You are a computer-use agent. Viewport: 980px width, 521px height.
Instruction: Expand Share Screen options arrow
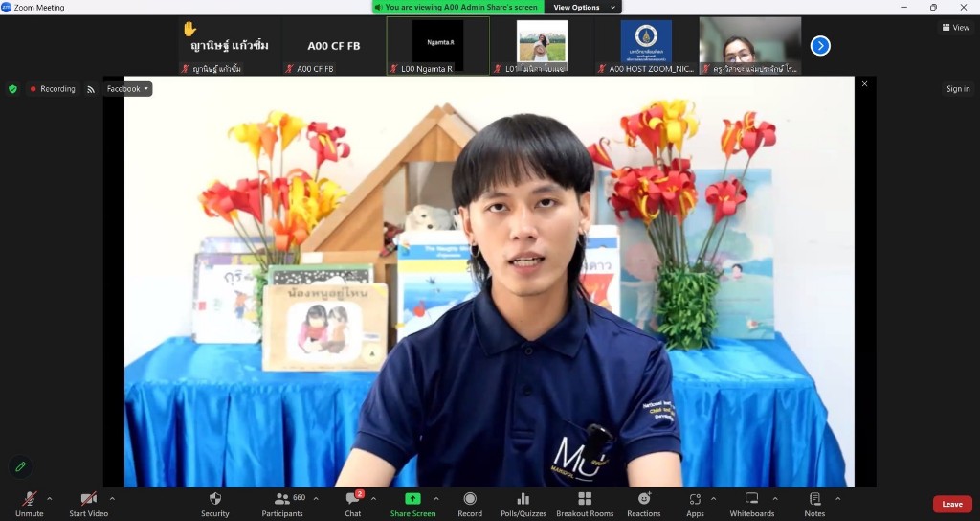coord(436,498)
